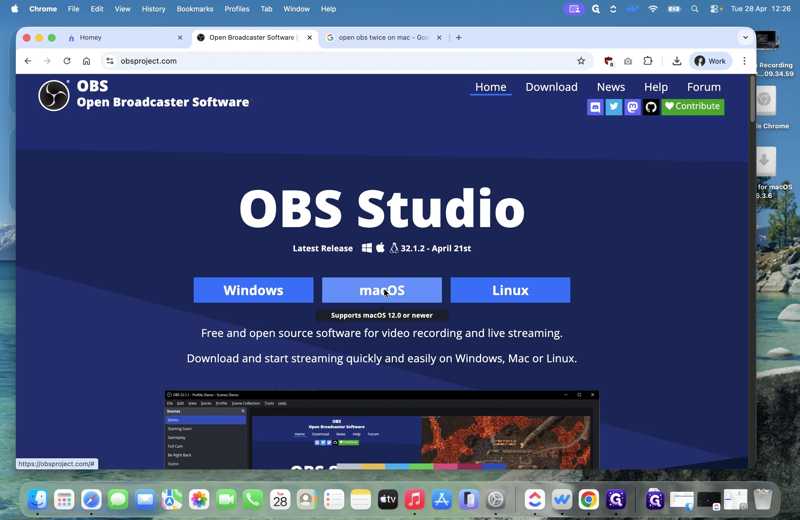Click the obsproject.com address bar

tap(347, 61)
